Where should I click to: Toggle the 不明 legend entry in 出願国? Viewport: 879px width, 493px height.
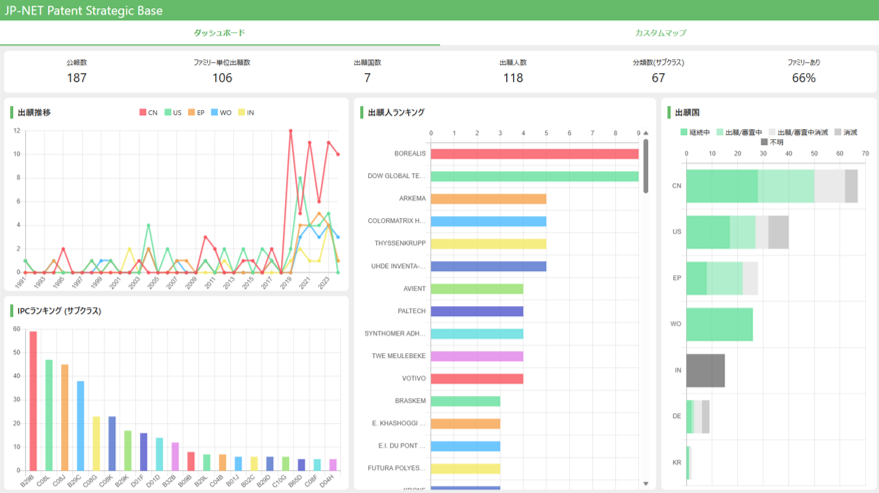click(x=772, y=142)
